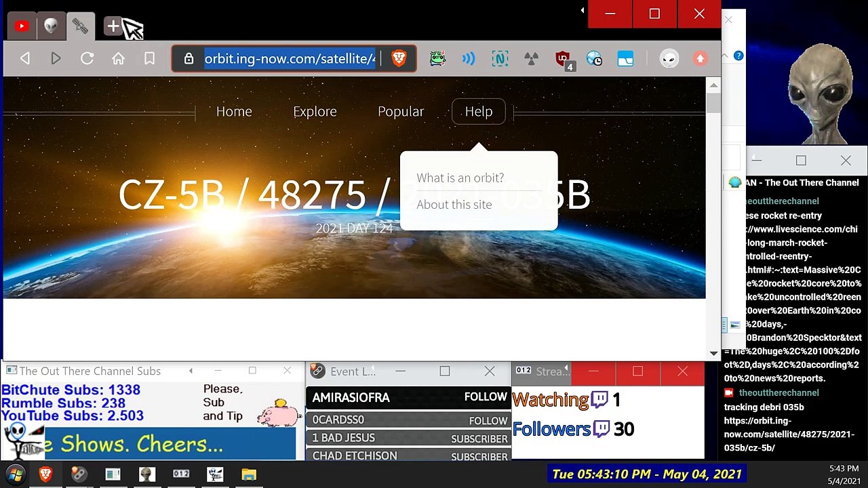Open the blue window-shaped extension
The height and width of the screenshot is (488, 868).
(x=625, y=59)
